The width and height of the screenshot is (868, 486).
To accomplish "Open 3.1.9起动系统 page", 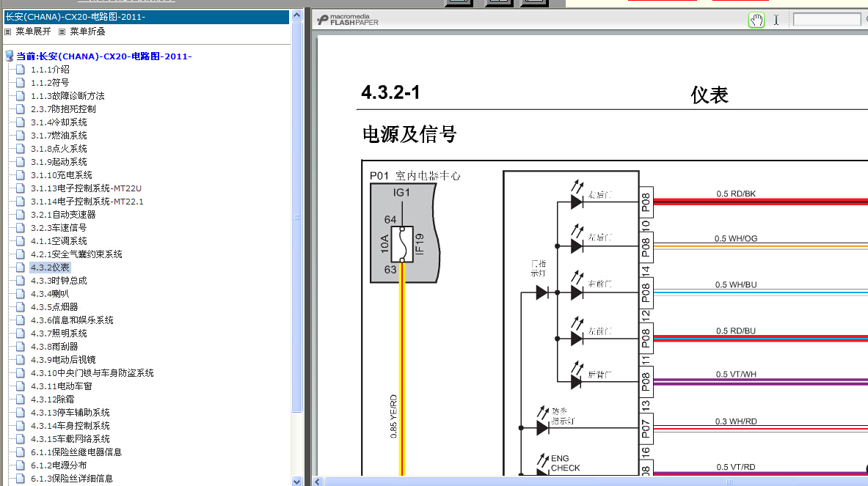I will [x=59, y=162].
